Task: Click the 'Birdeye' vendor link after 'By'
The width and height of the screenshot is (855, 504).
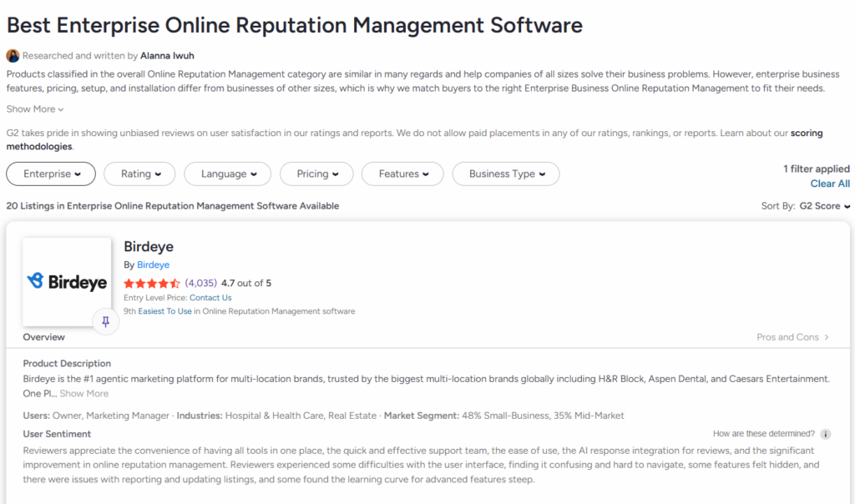Action: tap(154, 265)
